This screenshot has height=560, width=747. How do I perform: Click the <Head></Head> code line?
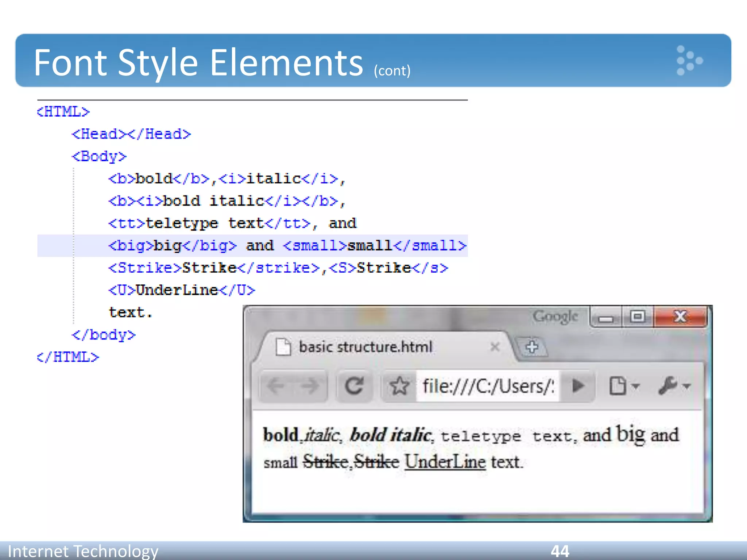point(131,134)
